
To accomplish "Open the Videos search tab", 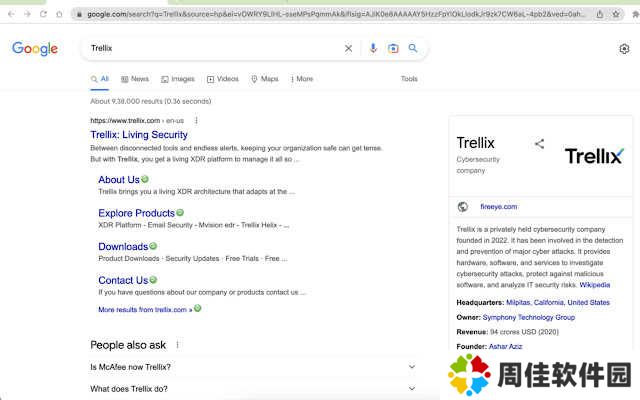I will tap(223, 79).
